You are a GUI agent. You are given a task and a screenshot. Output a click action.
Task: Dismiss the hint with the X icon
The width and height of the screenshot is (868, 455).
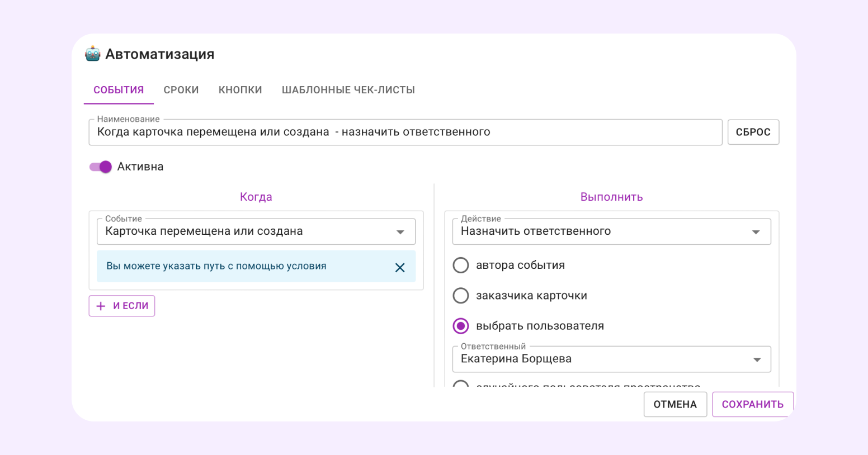click(x=400, y=267)
